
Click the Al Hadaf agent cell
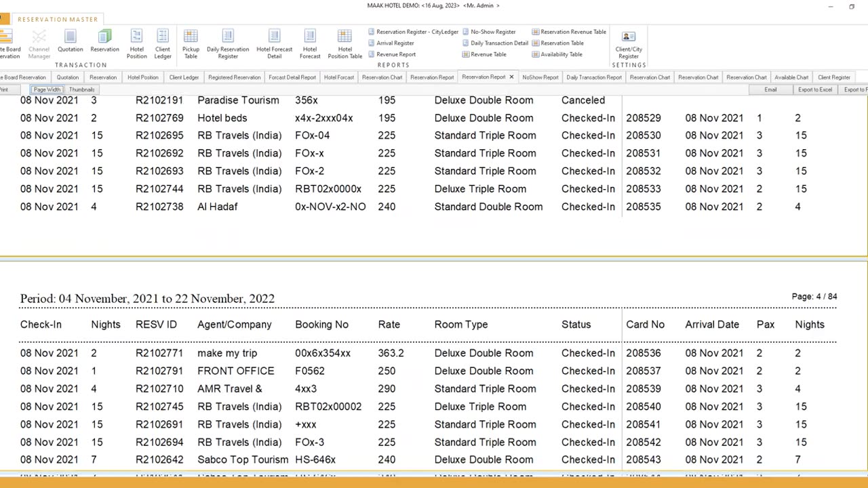pyautogui.click(x=217, y=207)
